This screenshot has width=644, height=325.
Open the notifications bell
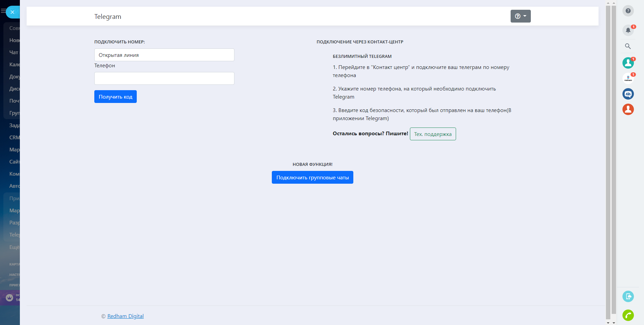[x=628, y=30]
